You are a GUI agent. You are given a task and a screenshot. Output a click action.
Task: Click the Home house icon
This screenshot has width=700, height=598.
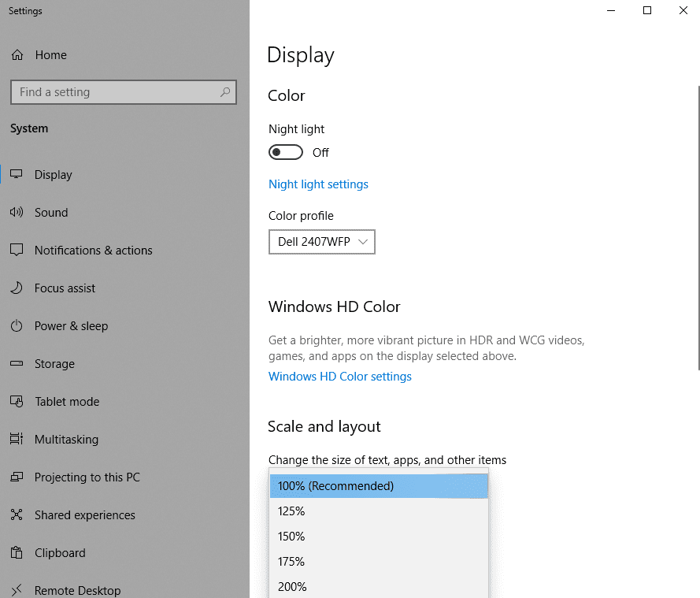17,55
